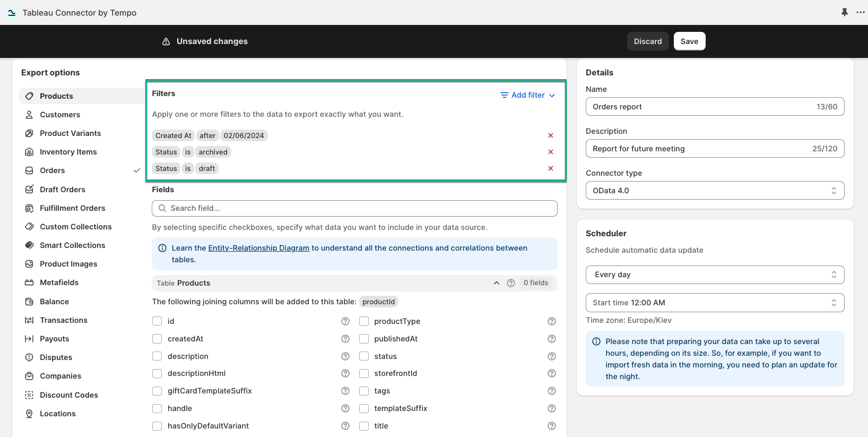Click the productId joining column tag
Image resolution: width=868 pixels, height=437 pixels.
coord(379,302)
